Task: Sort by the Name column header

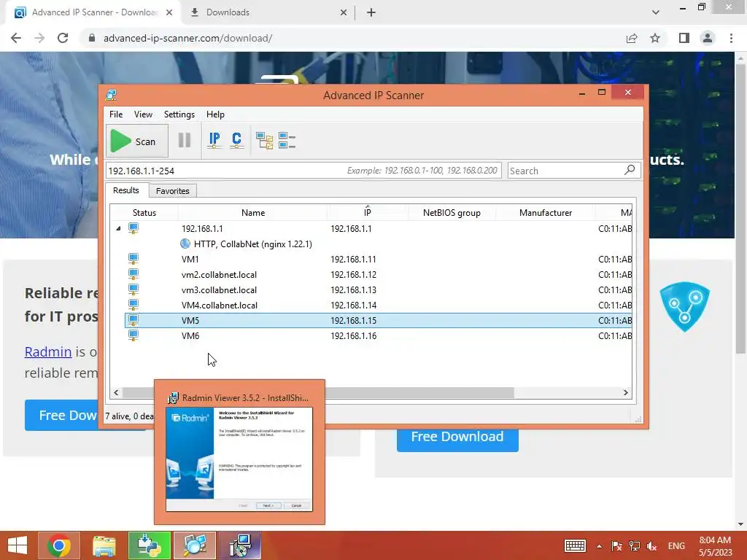Action: coord(253,212)
